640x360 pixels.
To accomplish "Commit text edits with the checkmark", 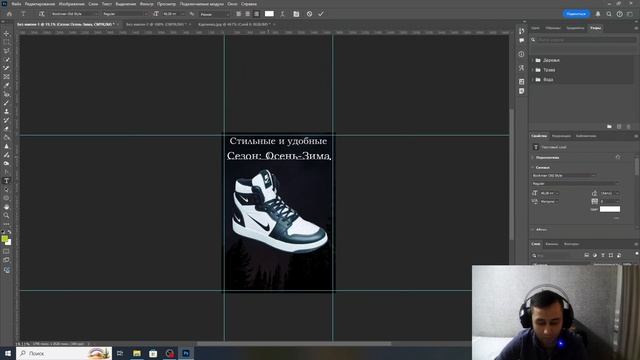I will pyautogui.click(x=321, y=14).
